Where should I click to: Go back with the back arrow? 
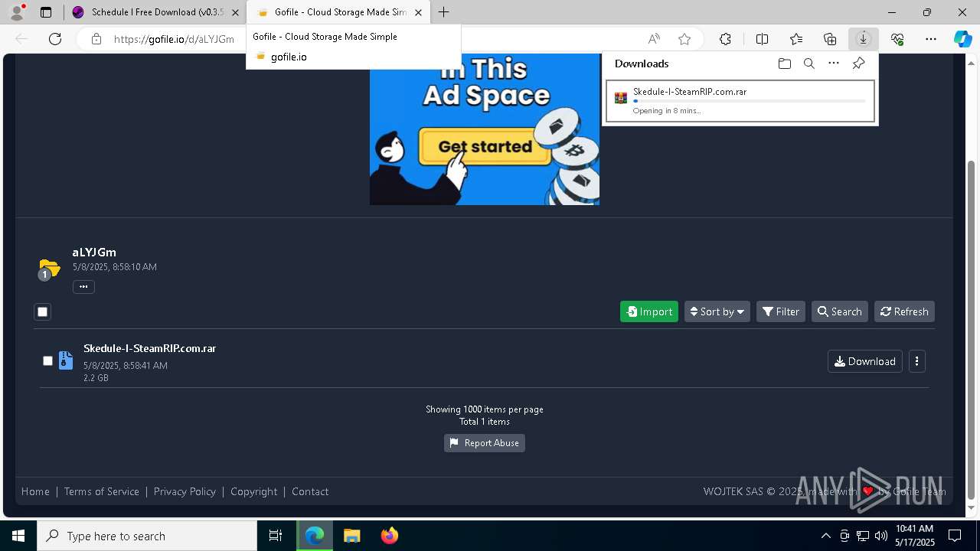21,39
